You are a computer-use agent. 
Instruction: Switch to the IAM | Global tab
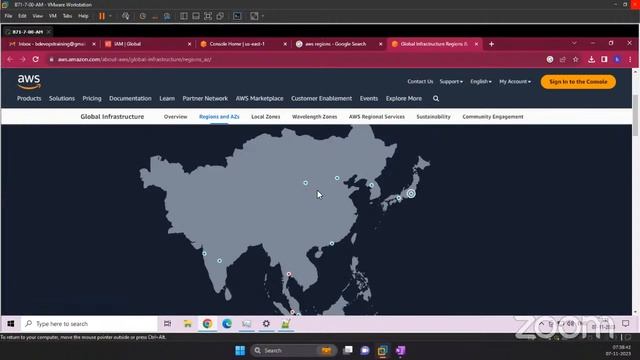tap(147, 44)
